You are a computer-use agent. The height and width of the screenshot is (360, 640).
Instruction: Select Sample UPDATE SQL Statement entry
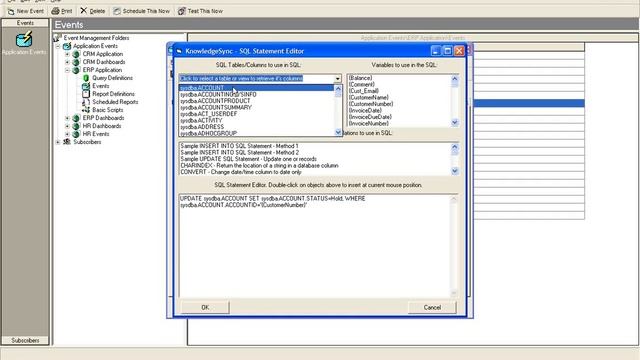(x=249, y=159)
